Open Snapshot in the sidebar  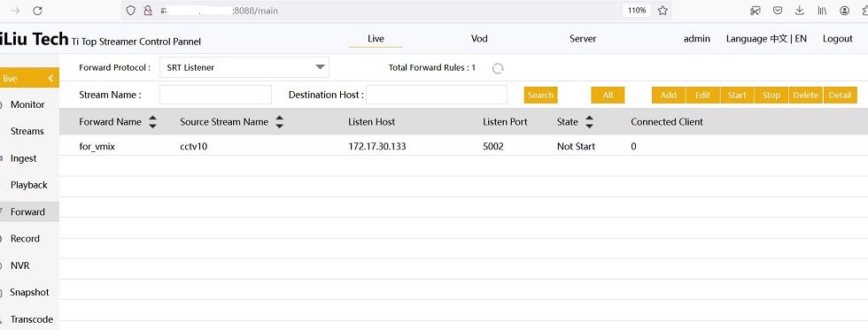pos(29,293)
